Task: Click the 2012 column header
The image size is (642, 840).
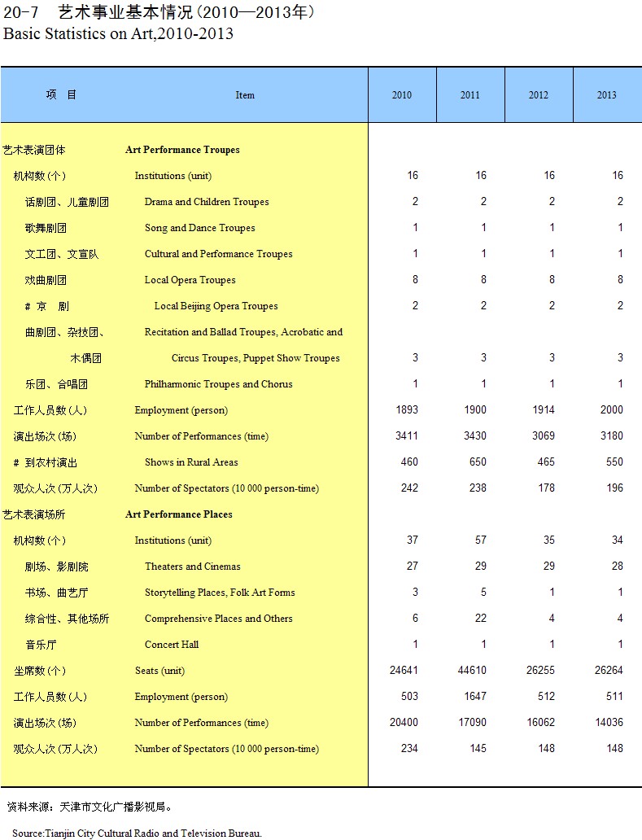Action: 539,95
